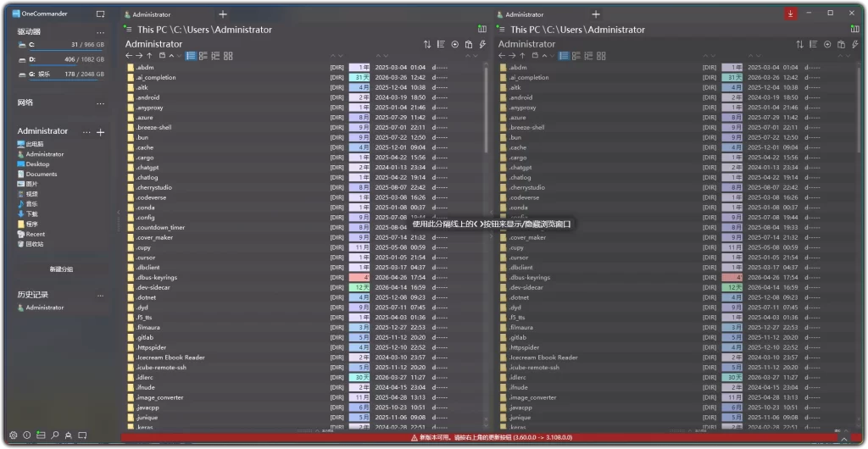Switch left pane to thumbnail grid view
This screenshot has width=868, height=449.
click(228, 56)
